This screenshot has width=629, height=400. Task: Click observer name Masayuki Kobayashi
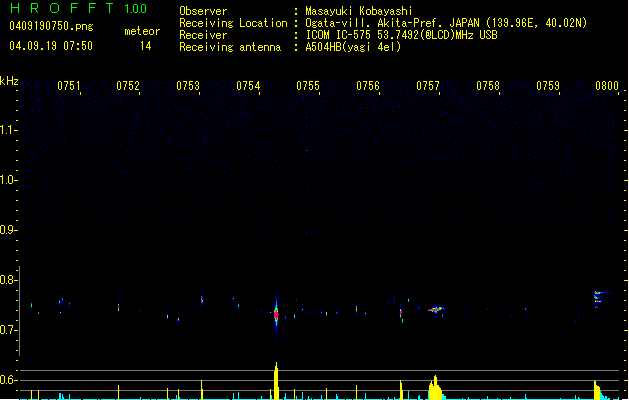pyautogui.click(x=359, y=11)
